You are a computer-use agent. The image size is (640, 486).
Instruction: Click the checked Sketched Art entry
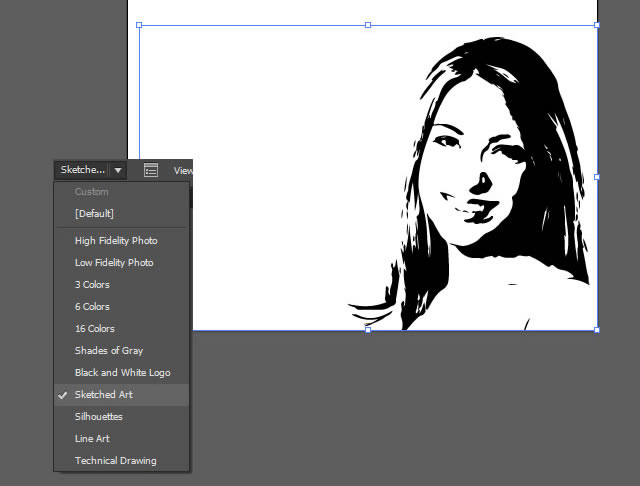(x=103, y=395)
